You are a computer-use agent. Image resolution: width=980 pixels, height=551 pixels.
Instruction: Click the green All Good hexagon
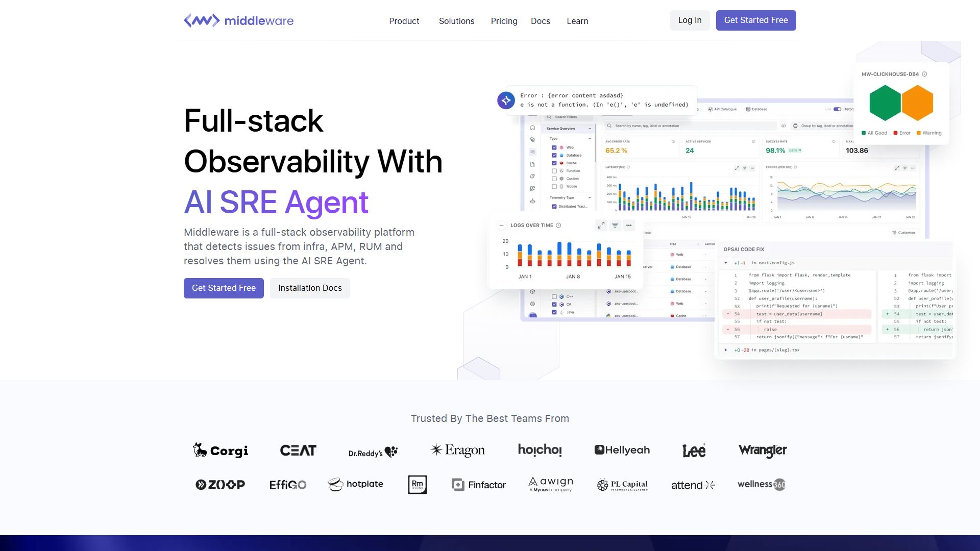885,103
